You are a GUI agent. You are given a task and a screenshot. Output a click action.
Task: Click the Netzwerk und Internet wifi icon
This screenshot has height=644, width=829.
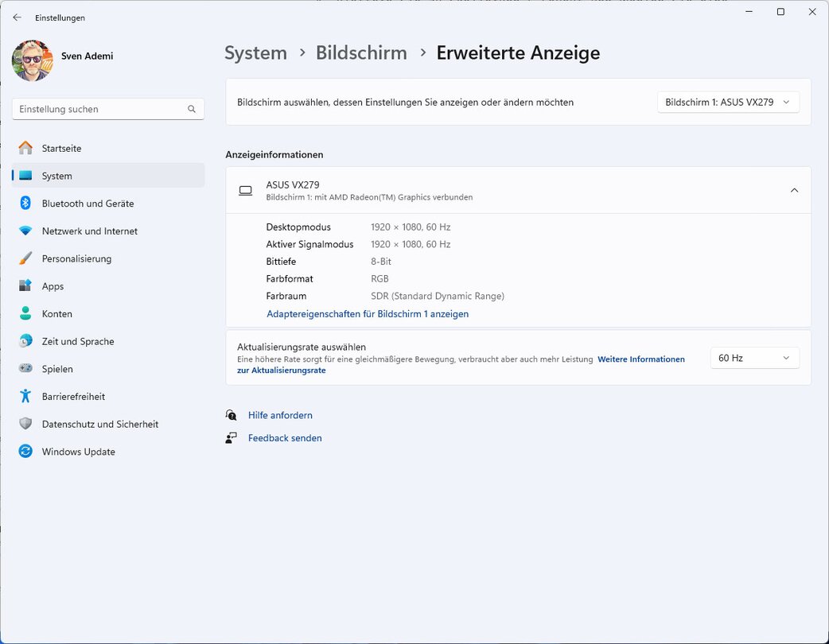25,231
